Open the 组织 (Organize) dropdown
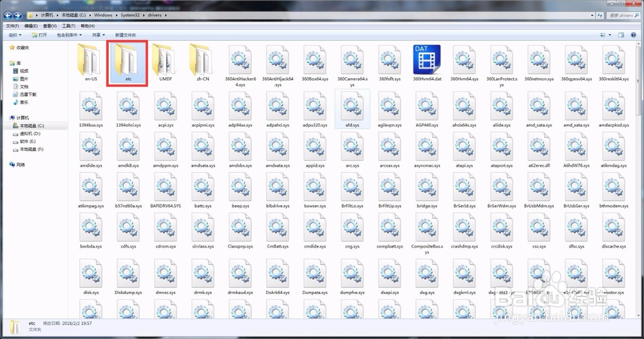The height and width of the screenshot is (339, 644). coord(15,35)
